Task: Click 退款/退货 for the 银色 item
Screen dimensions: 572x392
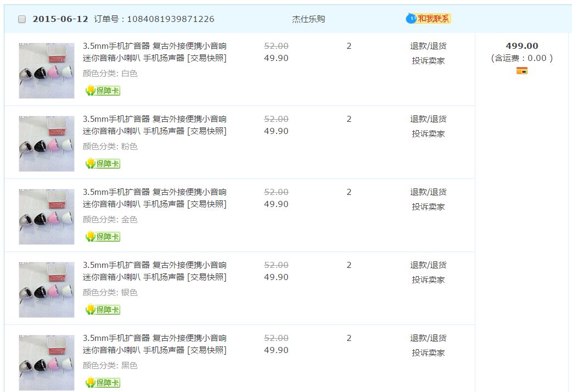Action: click(428, 265)
